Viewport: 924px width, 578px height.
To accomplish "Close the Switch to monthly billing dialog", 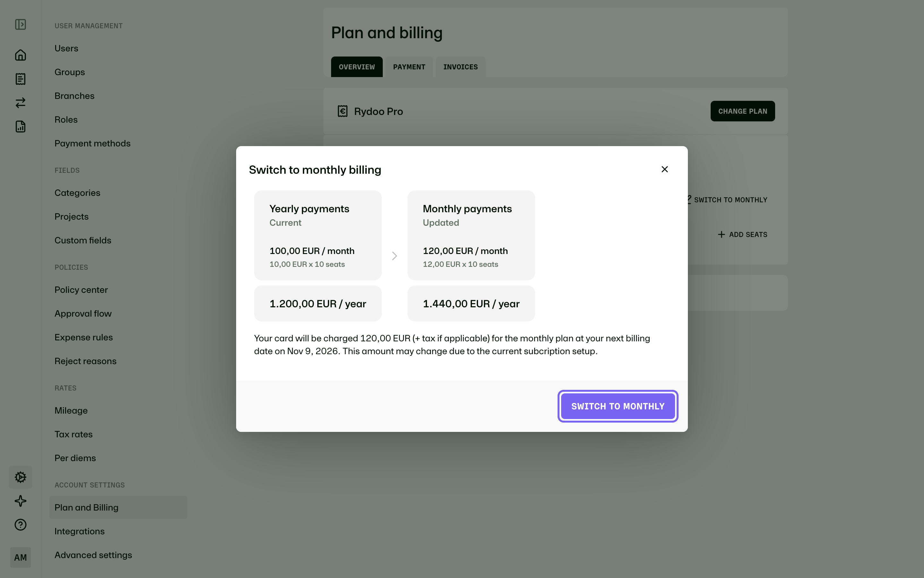I will [664, 169].
